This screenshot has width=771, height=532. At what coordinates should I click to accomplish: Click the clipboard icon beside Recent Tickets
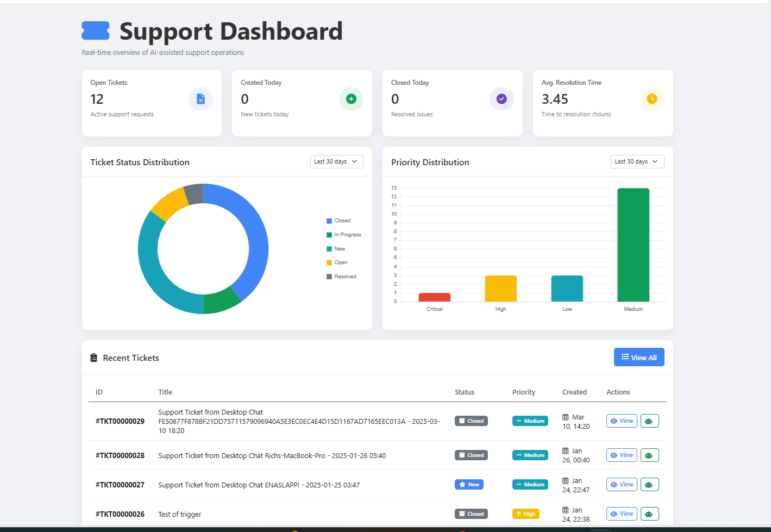point(93,358)
